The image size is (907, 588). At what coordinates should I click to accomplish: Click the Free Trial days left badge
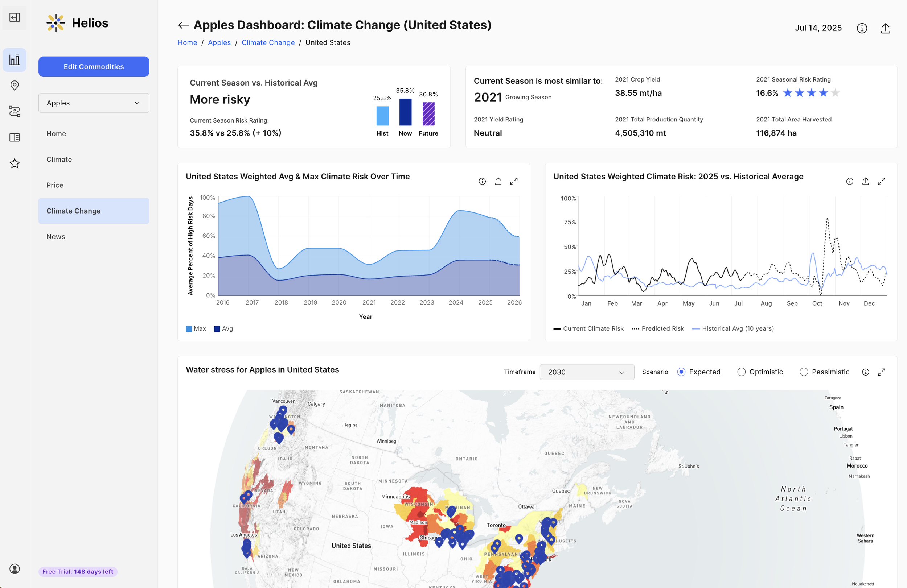point(78,572)
